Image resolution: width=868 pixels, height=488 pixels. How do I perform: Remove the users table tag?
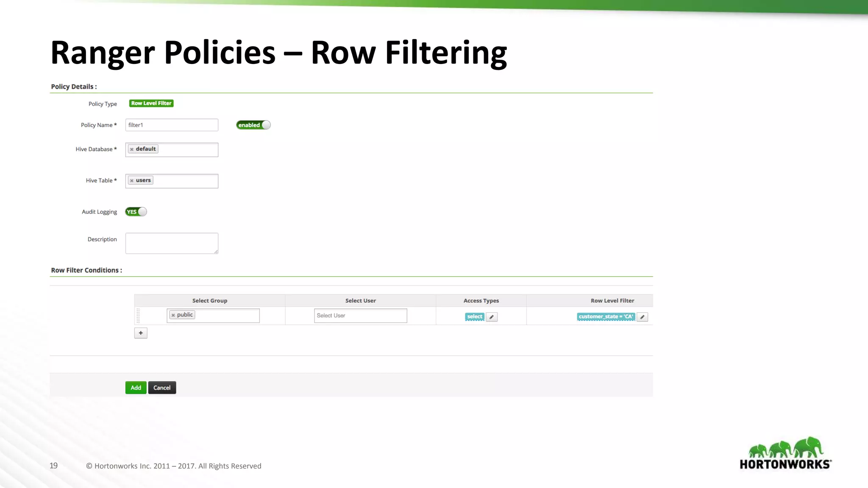coord(132,180)
